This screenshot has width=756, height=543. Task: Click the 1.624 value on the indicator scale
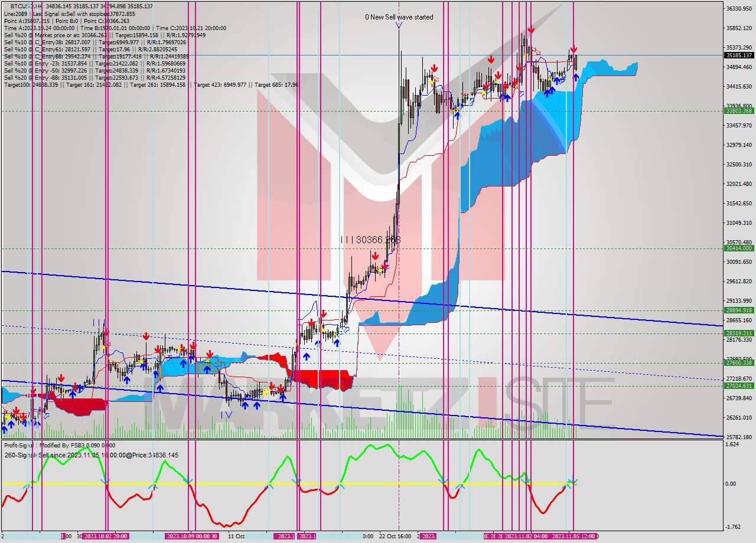click(733, 444)
